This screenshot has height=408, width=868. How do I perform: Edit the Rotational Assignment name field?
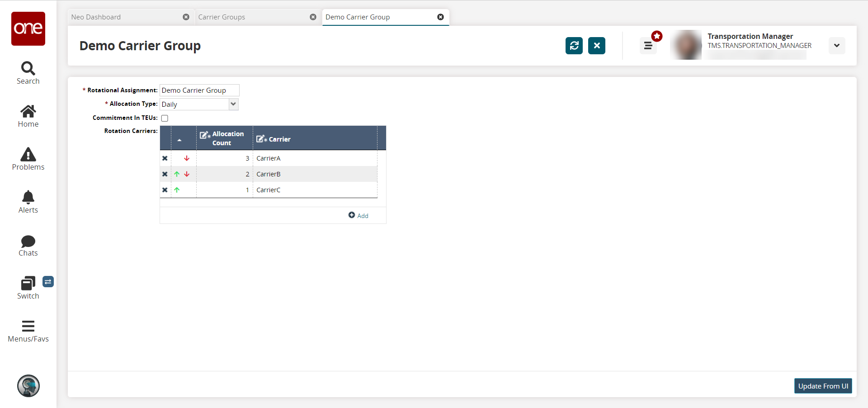199,90
